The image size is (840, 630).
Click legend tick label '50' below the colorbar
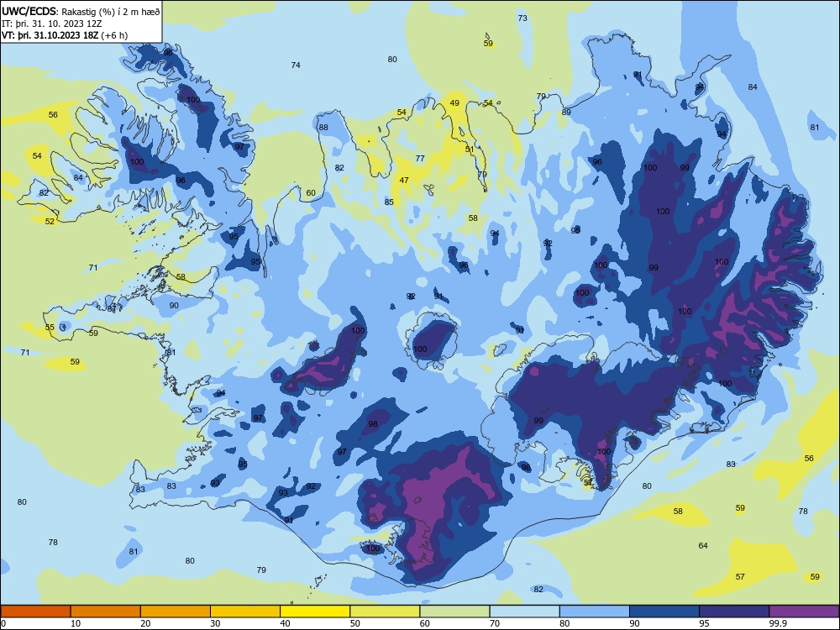coord(355,623)
